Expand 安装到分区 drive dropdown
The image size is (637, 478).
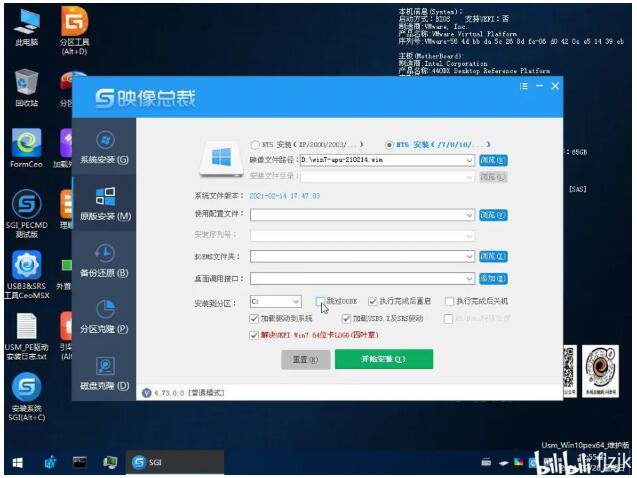(x=295, y=301)
